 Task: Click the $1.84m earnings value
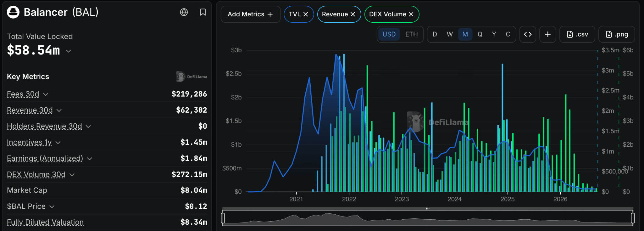point(194,158)
